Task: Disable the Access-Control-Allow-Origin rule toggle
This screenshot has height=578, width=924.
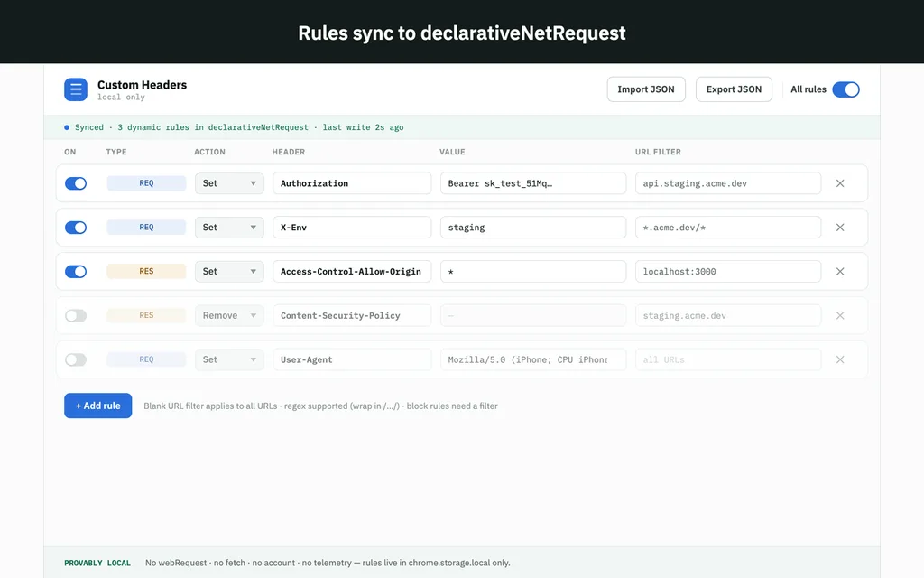Action: pos(76,271)
